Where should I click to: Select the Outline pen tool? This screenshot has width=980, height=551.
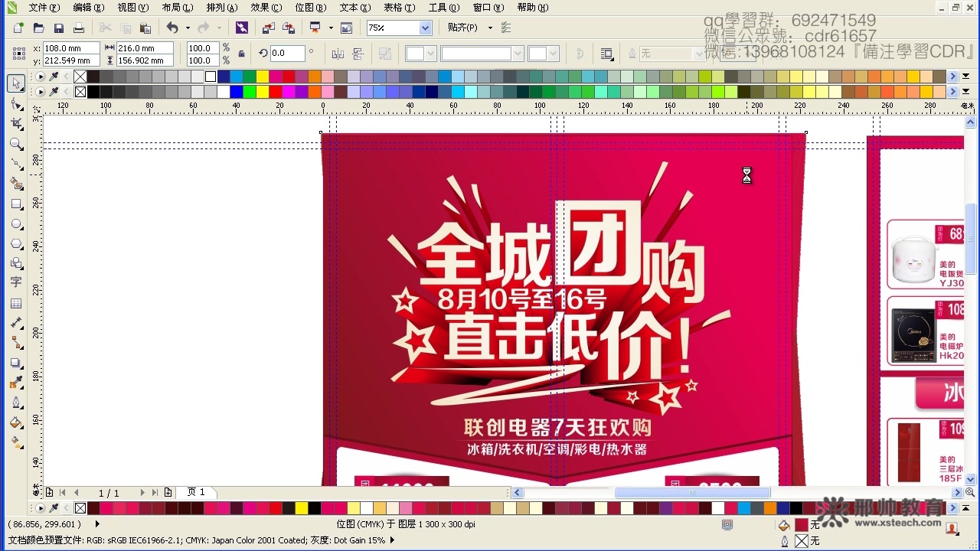point(15,403)
